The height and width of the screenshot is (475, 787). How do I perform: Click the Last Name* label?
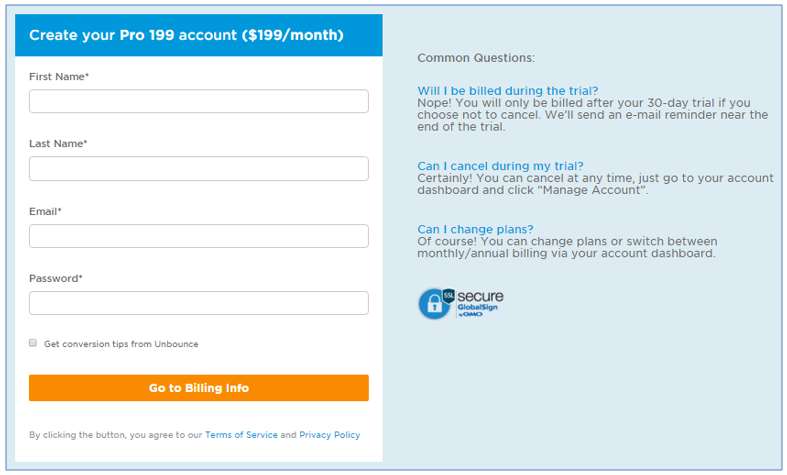[58, 143]
